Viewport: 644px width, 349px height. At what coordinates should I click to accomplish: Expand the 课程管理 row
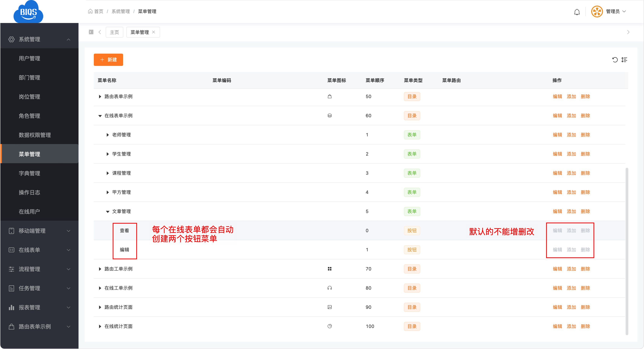coord(108,173)
